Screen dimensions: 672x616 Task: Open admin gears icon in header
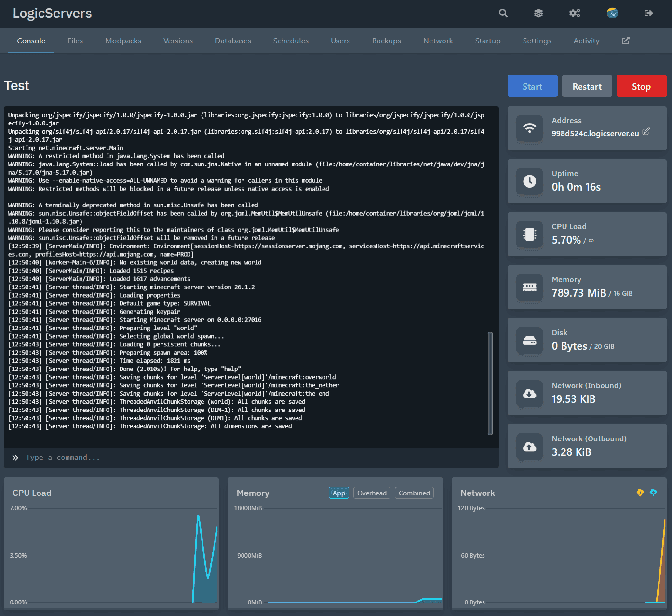(575, 13)
